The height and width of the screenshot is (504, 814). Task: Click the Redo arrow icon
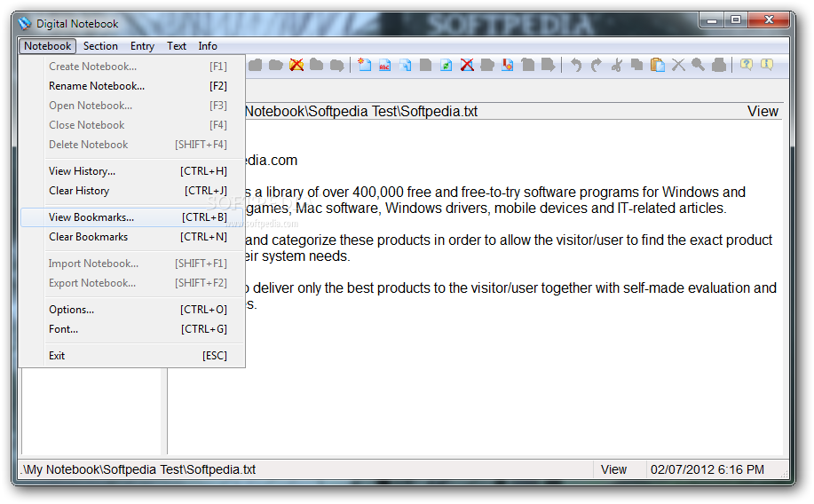596,65
